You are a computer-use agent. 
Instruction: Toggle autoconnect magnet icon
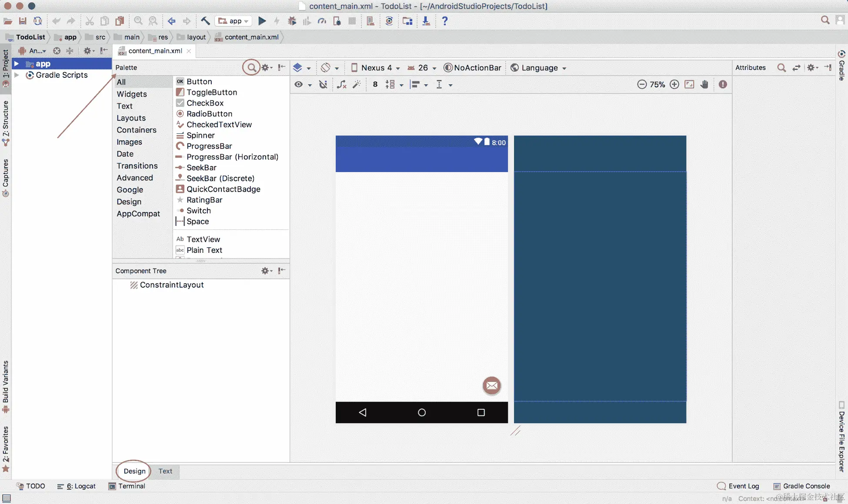(x=323, y=85)
